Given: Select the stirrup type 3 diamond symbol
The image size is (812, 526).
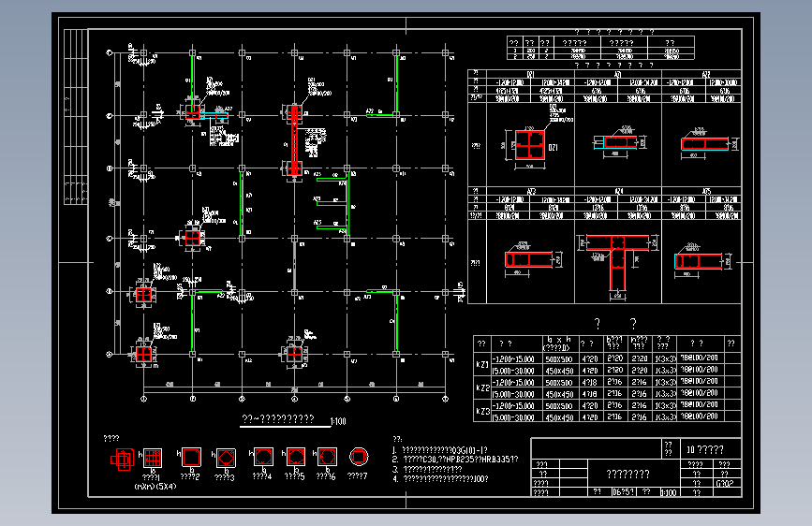Looking at the screenshot, I should [226, 459].
